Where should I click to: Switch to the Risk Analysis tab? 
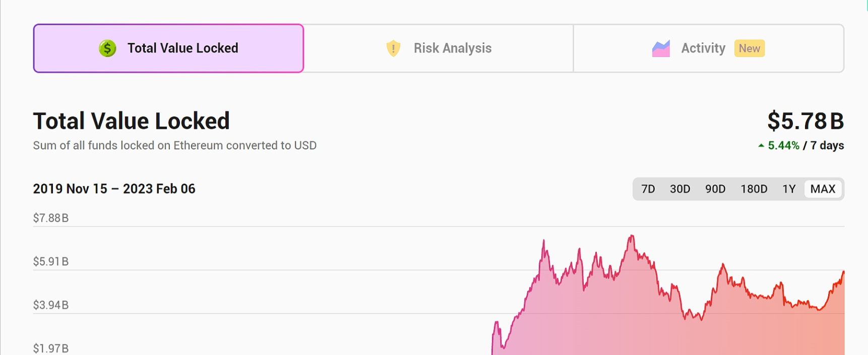(439, 48)
